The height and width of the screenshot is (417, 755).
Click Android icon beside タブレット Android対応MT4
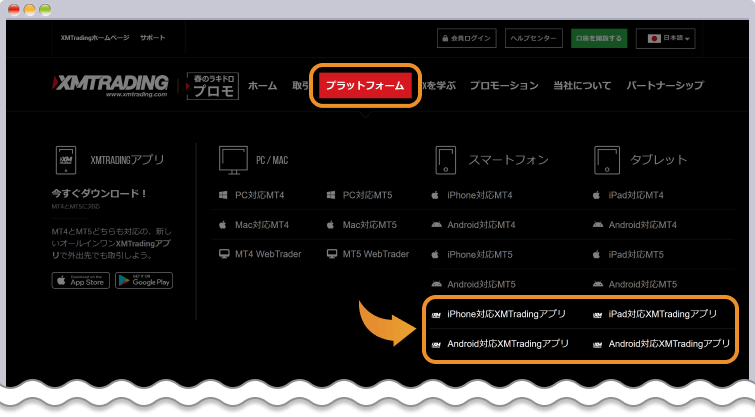(x=598, y=224)
